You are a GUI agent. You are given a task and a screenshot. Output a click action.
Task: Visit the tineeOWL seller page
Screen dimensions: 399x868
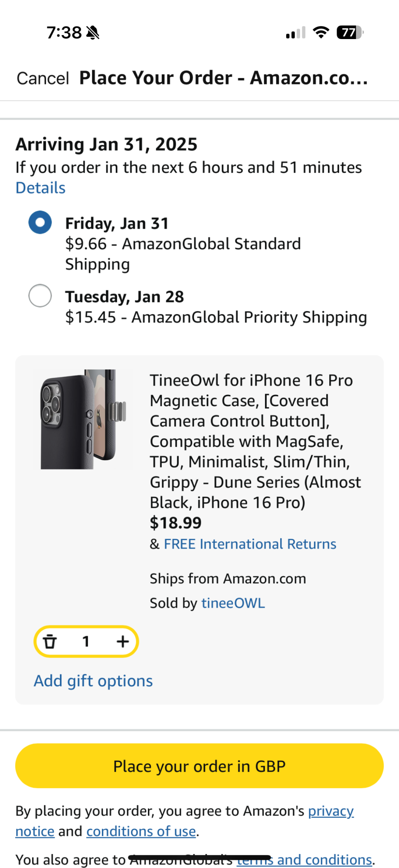[x=233, y=603]
